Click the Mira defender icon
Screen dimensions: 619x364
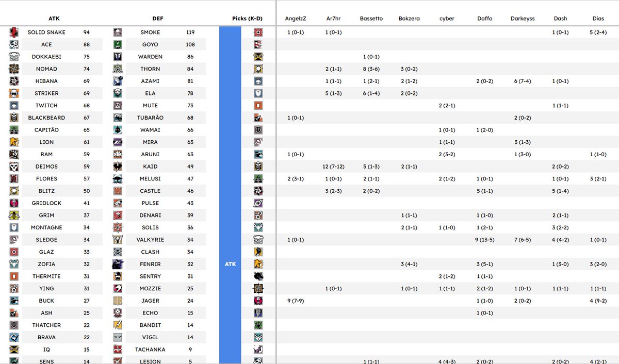point(118,142)
